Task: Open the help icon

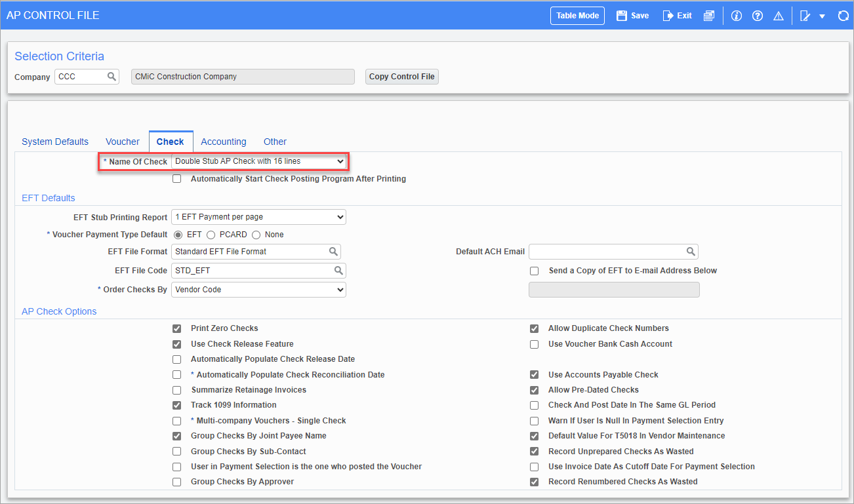Action: (758, 15)
